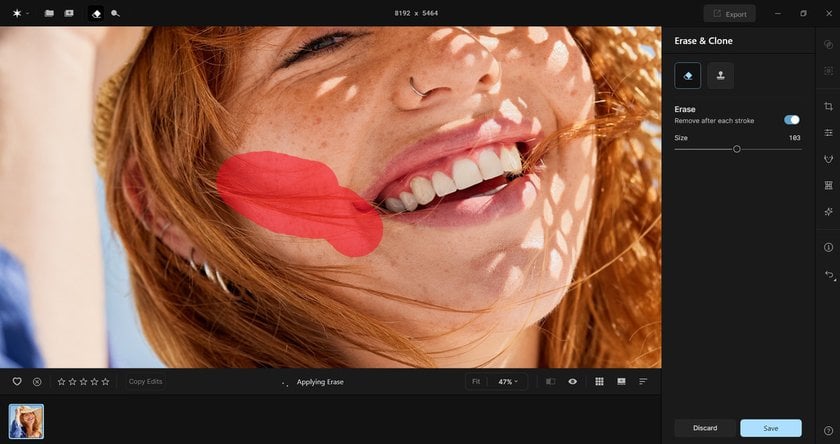The height and width of the screenshot is (444, 840).
Task: Open the 47% zoom dropdown
Action: click(x=507, y=381)
